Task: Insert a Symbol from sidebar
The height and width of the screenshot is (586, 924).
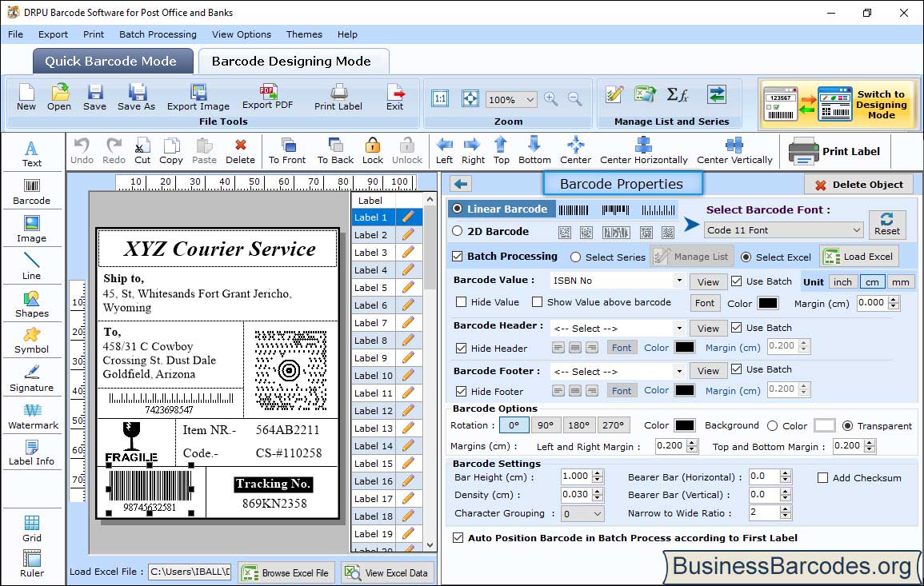Action: click(32, 341)
